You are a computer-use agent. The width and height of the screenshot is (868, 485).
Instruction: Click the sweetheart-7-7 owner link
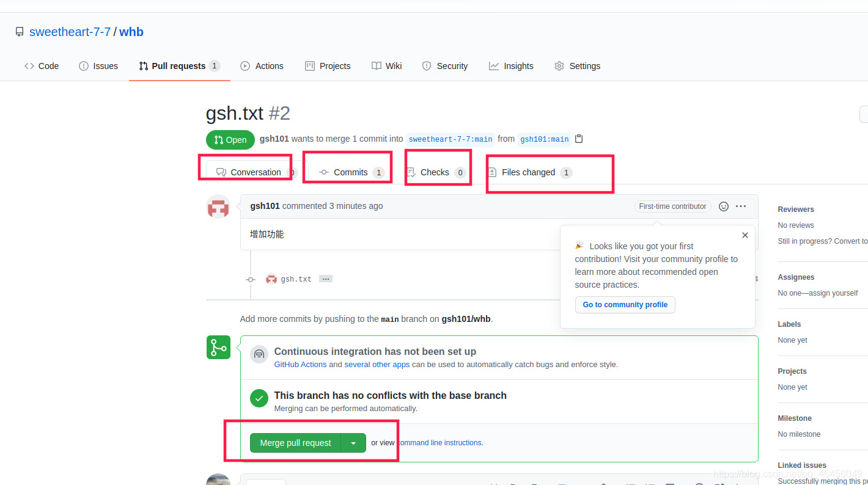point(70,32)
